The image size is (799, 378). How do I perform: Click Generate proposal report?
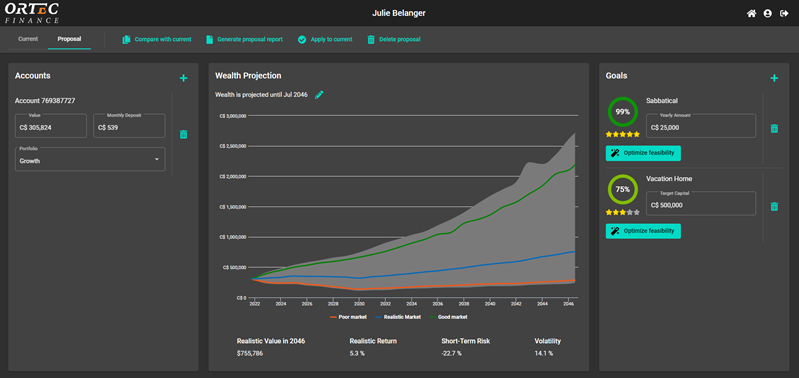pyautogui.click(x=244, y=39)
